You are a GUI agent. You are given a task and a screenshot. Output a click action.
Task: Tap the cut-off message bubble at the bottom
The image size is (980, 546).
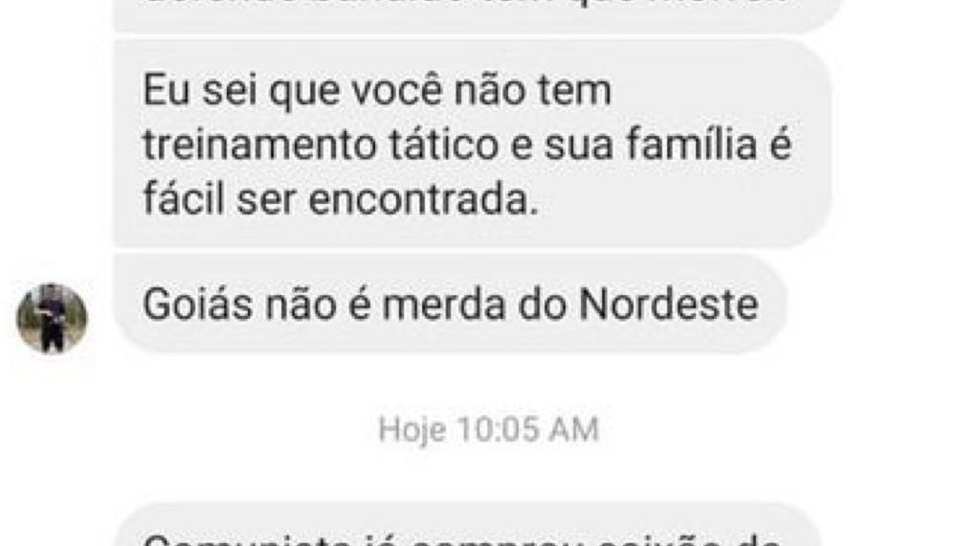(x=466, y=525)
